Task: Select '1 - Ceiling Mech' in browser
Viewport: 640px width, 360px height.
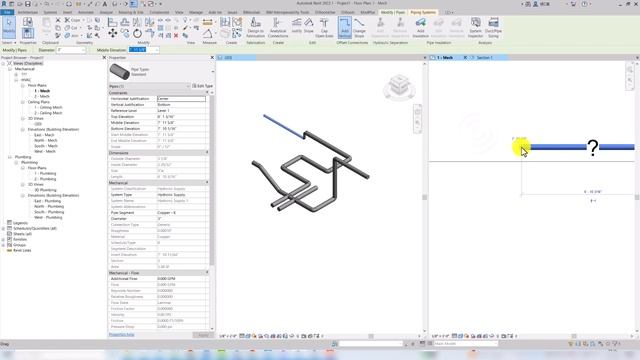Action: (x=48, y=107)
